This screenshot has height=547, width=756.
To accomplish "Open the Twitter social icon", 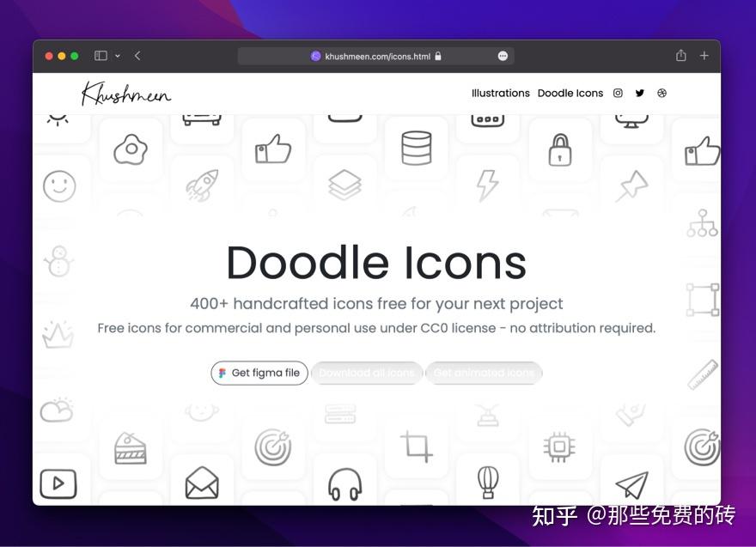I will [x=640, y=93].
